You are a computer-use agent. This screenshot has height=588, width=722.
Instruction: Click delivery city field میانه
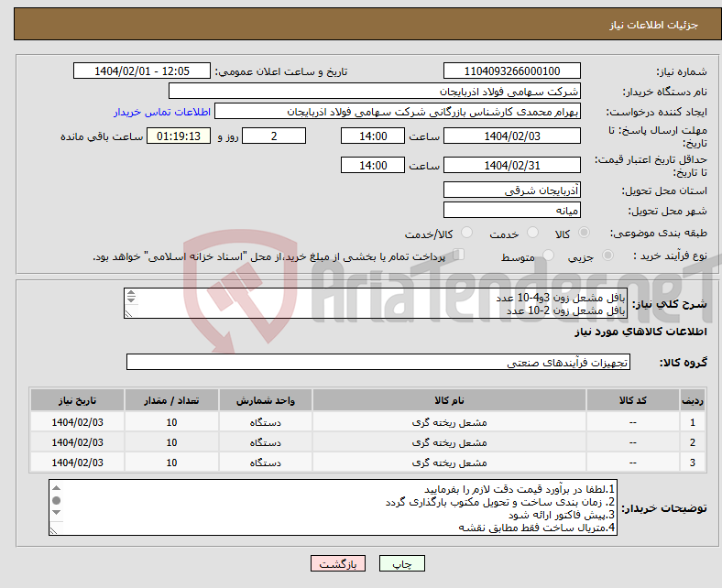[x=511, y=210]
